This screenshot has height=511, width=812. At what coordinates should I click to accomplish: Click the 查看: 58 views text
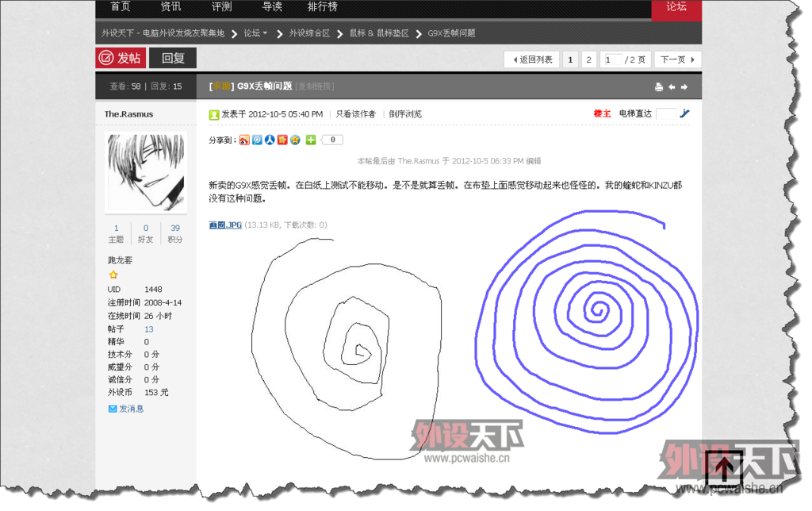point(124,86)
